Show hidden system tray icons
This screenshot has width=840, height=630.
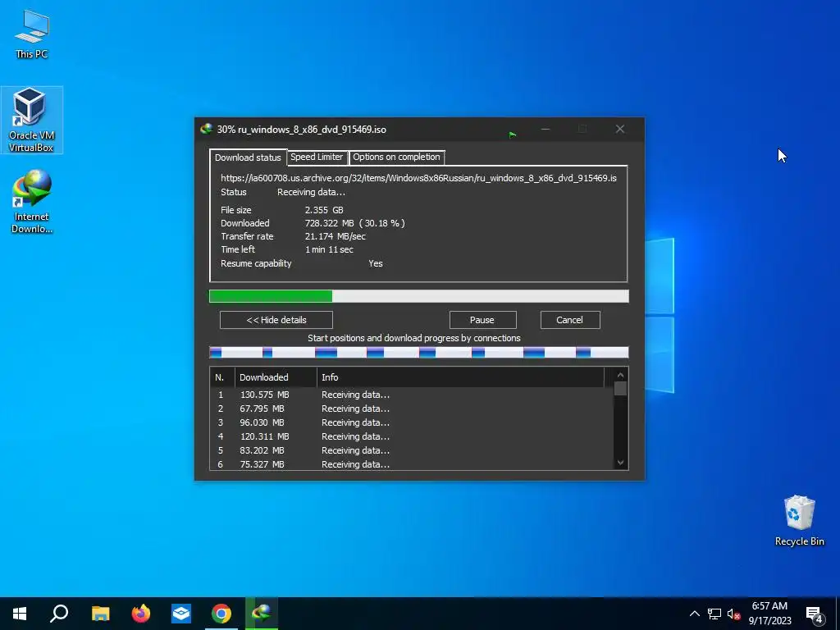coord(694,614)
